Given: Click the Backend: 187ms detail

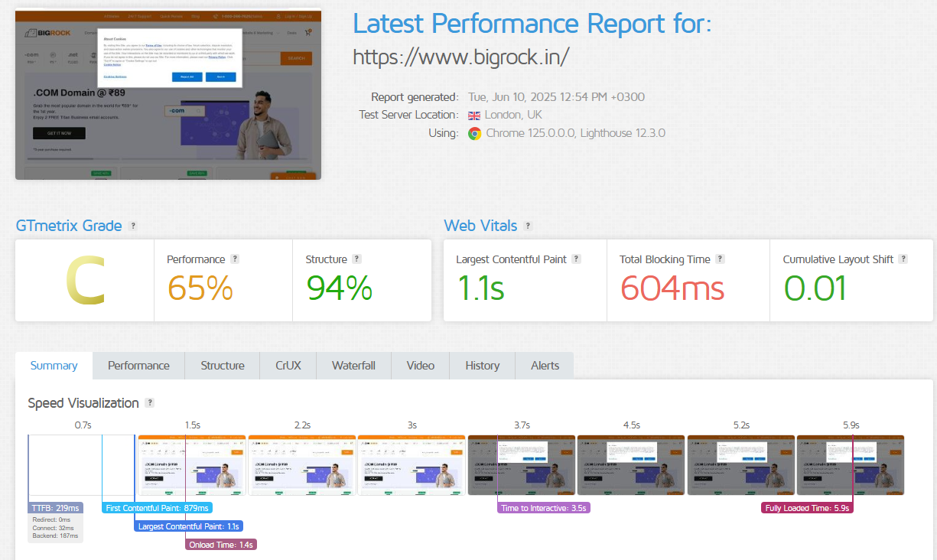Looking at the screenshot, I should [56, 537].
